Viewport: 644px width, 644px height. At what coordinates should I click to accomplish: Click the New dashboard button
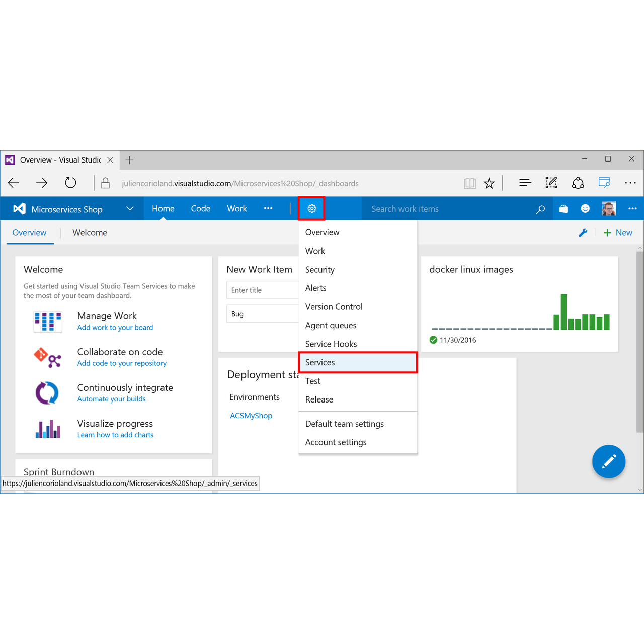(618, 233)
